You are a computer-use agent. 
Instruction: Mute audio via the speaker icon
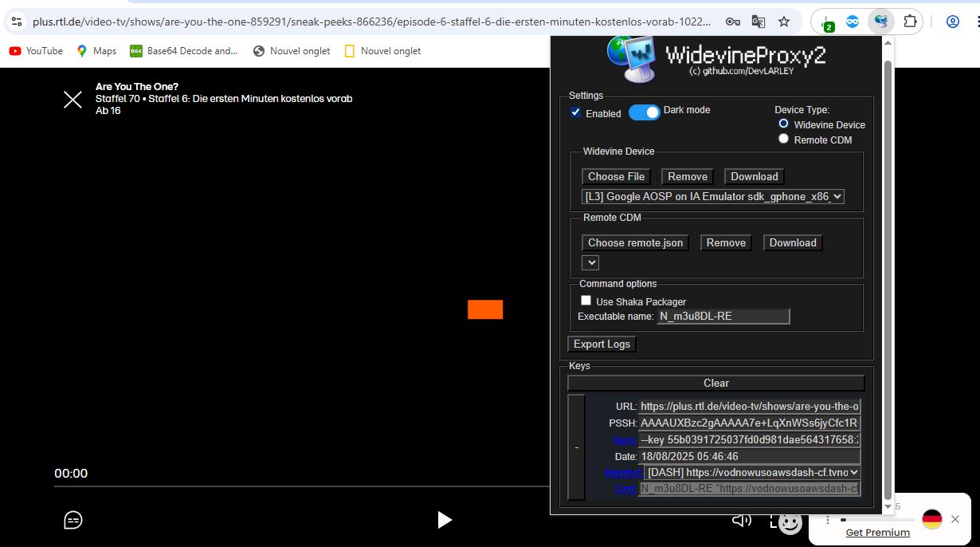(742, 520)
